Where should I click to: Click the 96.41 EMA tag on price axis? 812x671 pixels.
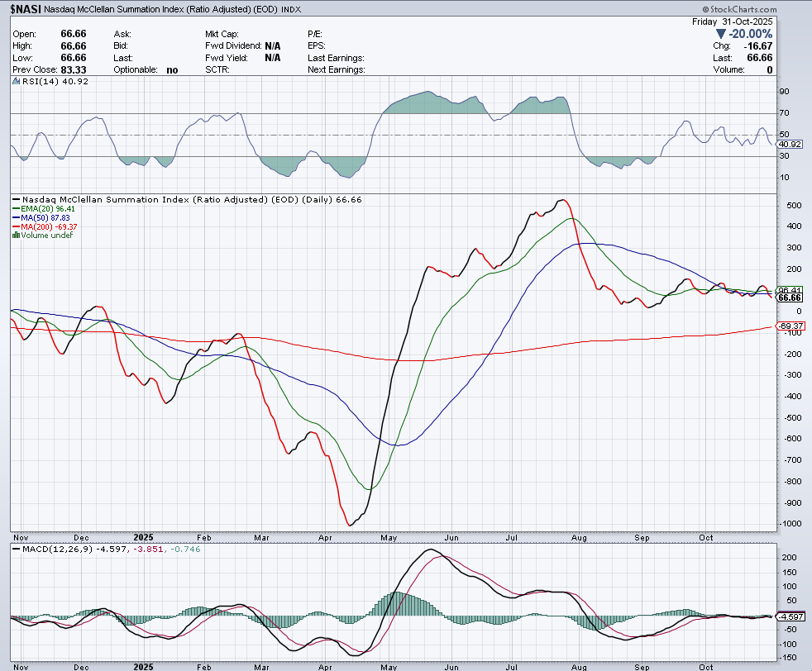point(790,290)
